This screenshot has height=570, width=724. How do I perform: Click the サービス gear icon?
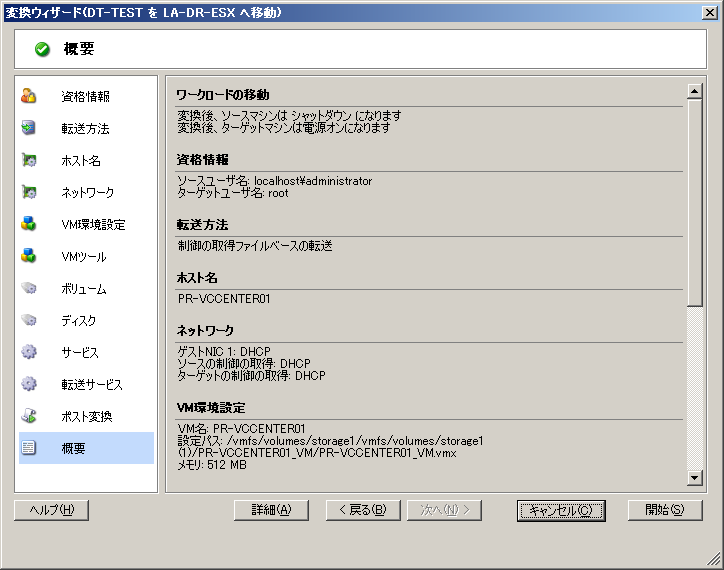click(29, 352)
